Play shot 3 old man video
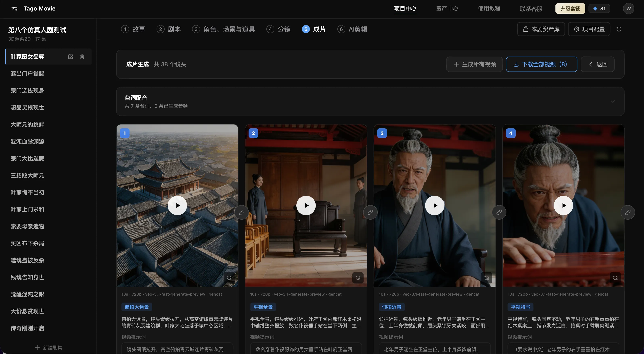Image resolution: width=644 pixels, height=354 pixels. coord(435,205)
